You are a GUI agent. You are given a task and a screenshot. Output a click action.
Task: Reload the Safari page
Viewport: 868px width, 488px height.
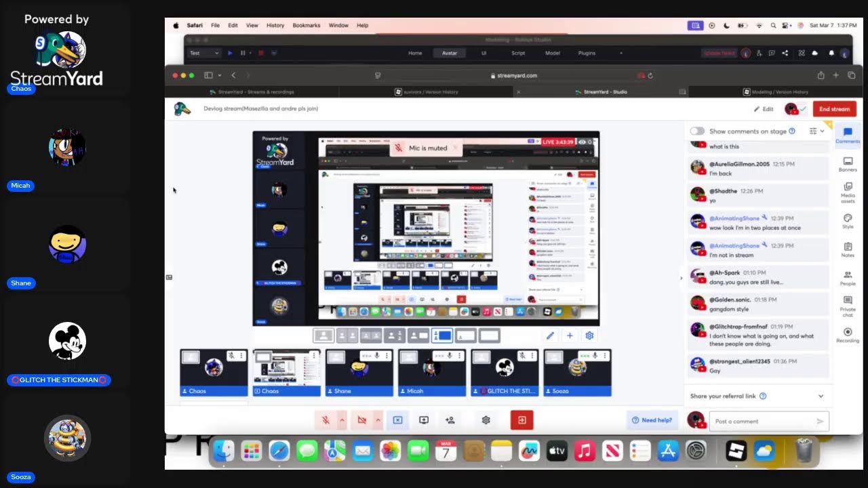tap(650, 75)
